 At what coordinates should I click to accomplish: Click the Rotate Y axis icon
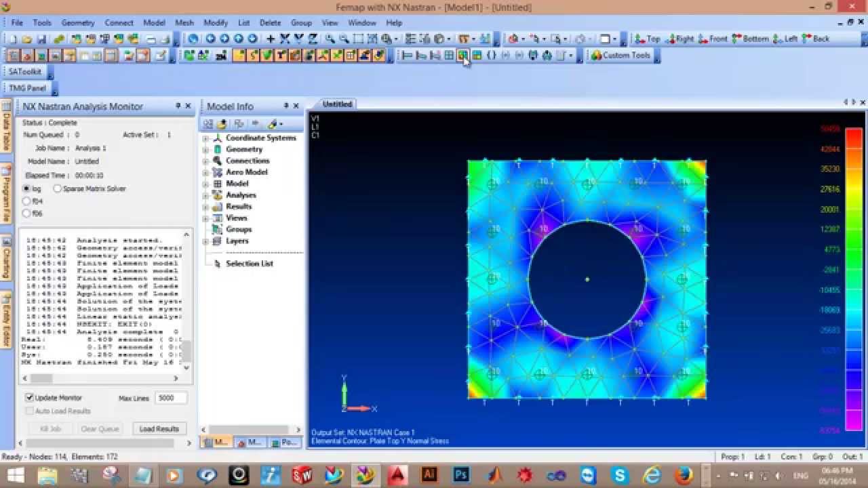click(x=299, y=39)
